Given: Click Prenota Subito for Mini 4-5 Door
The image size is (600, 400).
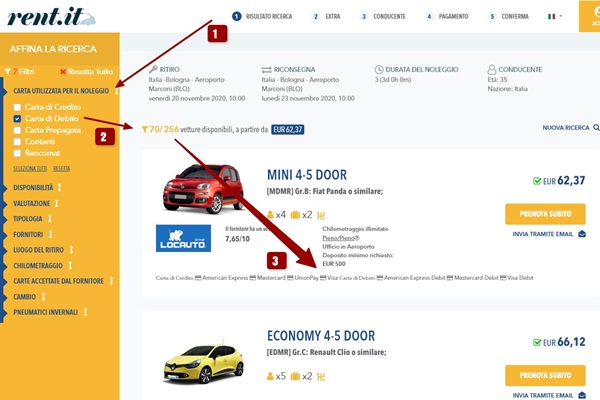Looking at the screenshot, I should tap(545, 214).
